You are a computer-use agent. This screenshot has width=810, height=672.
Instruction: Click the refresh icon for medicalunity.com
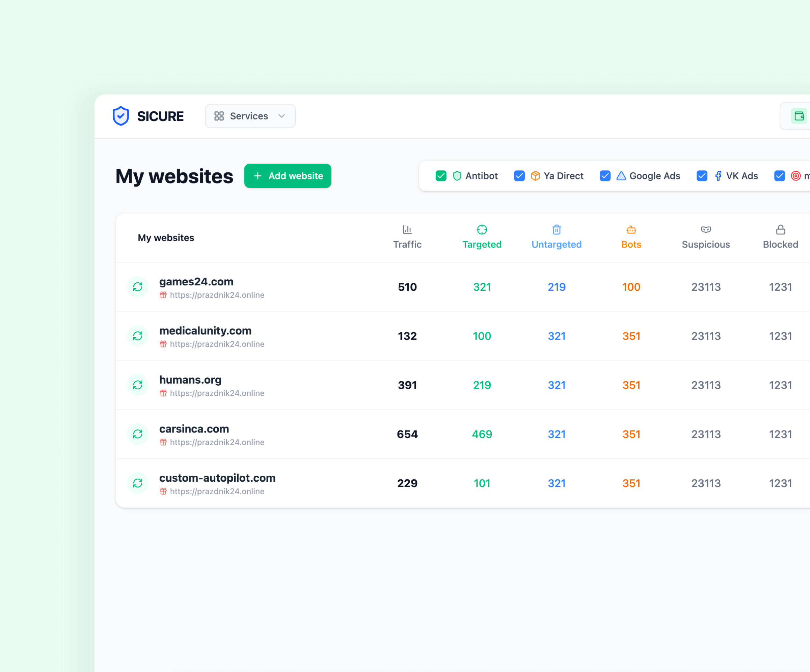138,336
